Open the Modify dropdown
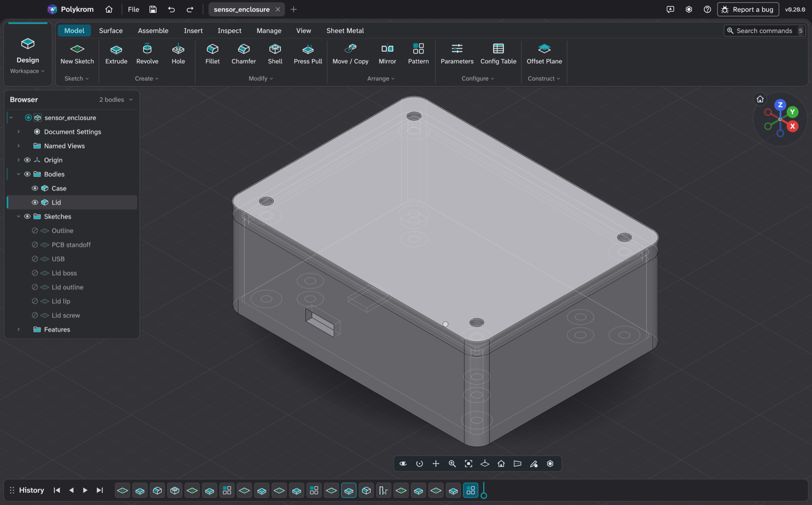The height and width of the screenshot is (505, 812). pyautogui.click(x=261, y=79)
